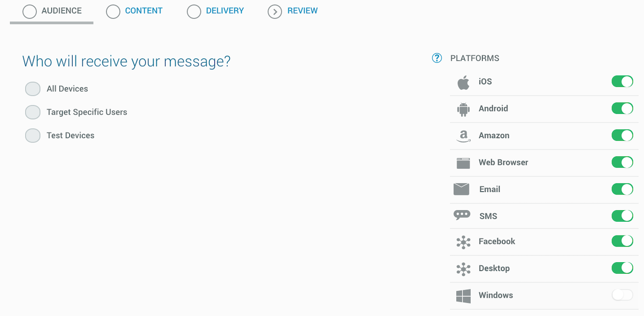Viewport: 644px width, 316px height.
Task: Click the Android platform label
Action: point(493,109)
